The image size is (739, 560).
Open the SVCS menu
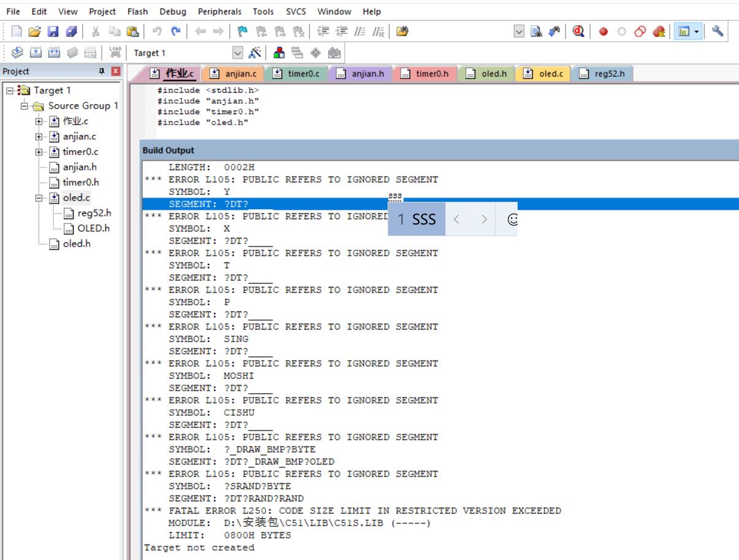tap(297, 11)
